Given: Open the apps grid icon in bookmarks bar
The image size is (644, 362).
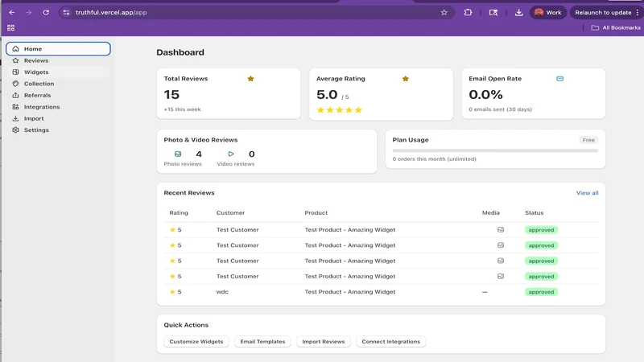Looking at the screenshot, I should pyautogui.click(x=11, y=27).
